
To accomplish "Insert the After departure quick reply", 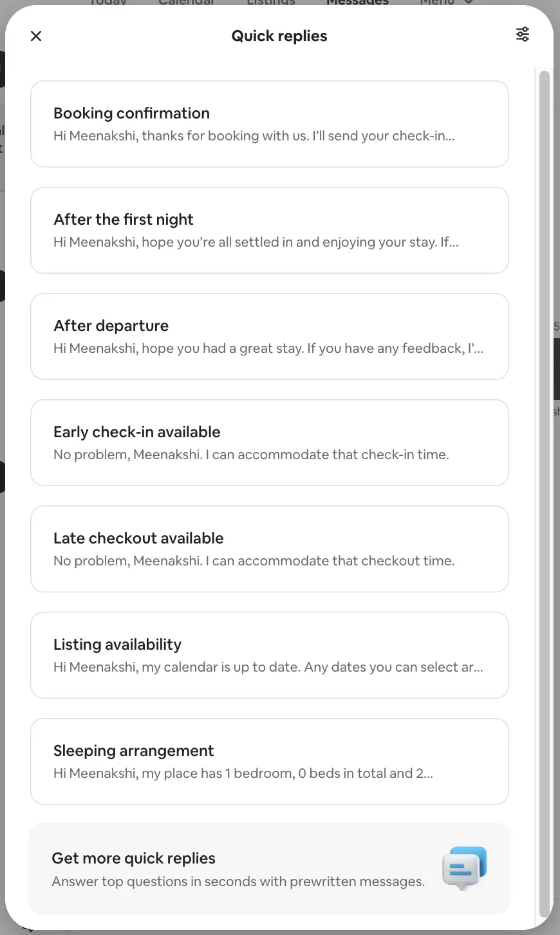I will 269,336.
